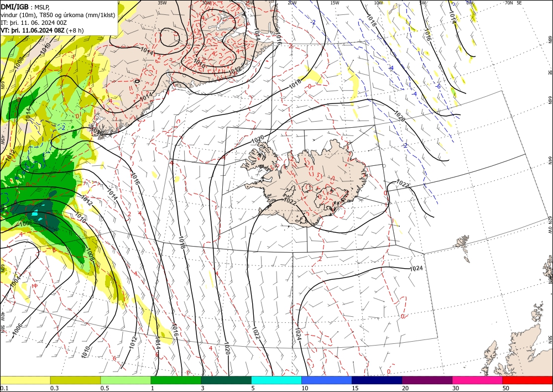Click the legend value '0.5'
Viewport: 553px width, 392px height.
[x=105, y=388]
